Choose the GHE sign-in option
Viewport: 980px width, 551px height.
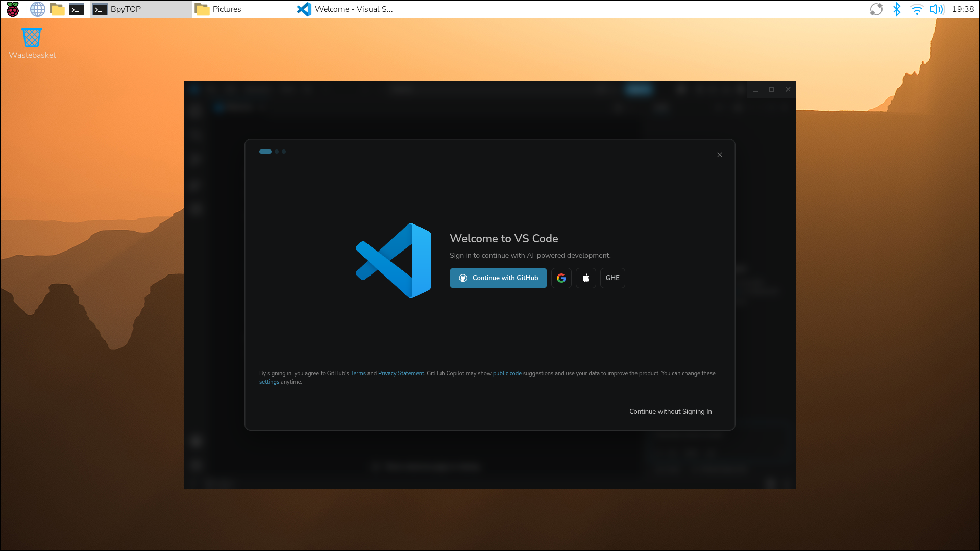tap(612, 278)
